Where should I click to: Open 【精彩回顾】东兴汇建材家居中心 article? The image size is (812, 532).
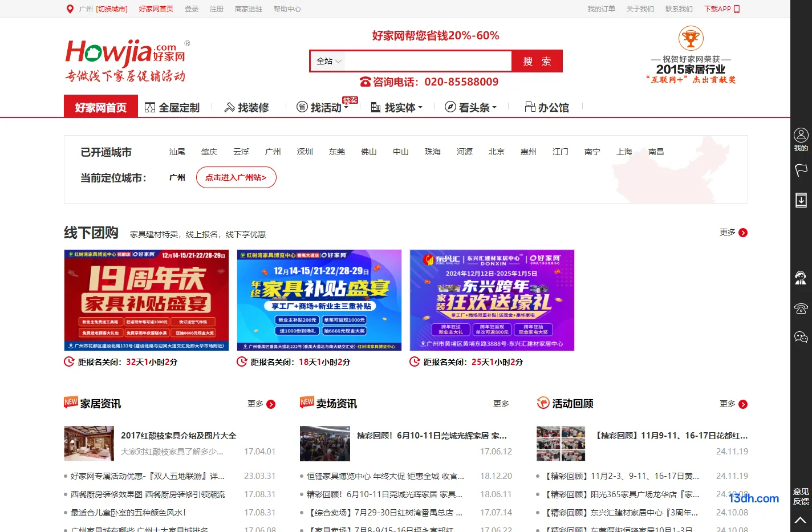click(x=622, y=513)
